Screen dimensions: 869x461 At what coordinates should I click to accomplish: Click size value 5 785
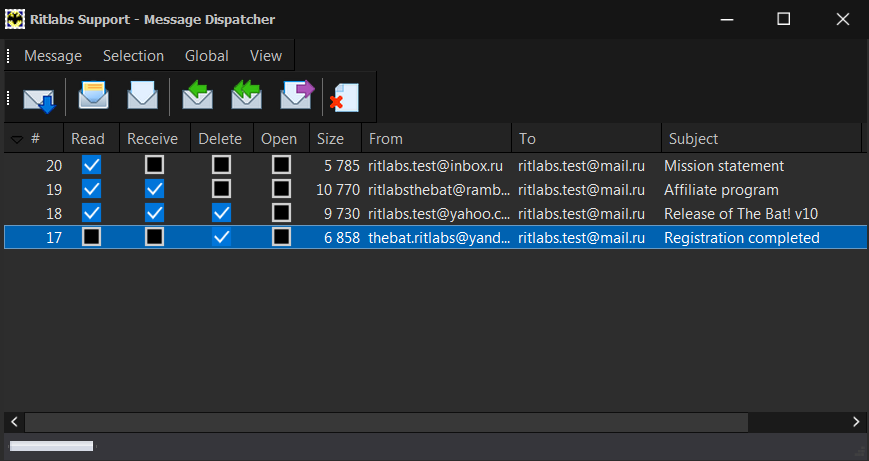342,166
